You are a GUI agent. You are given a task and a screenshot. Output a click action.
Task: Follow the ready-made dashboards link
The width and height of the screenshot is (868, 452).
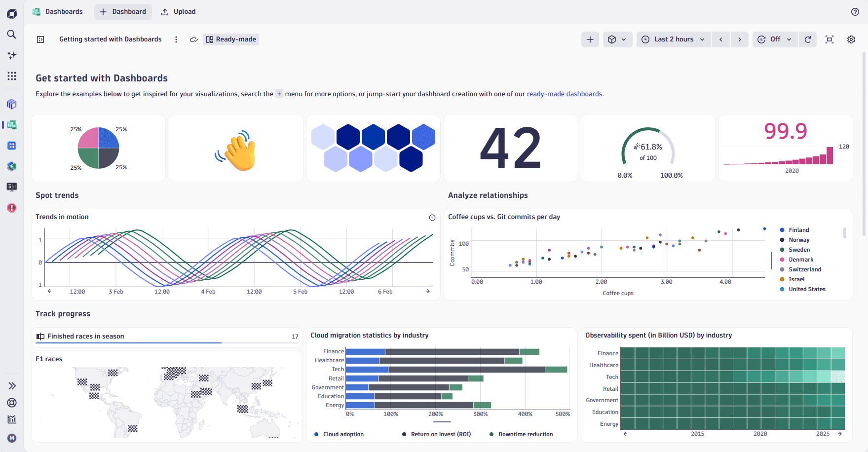click(564, 94)
